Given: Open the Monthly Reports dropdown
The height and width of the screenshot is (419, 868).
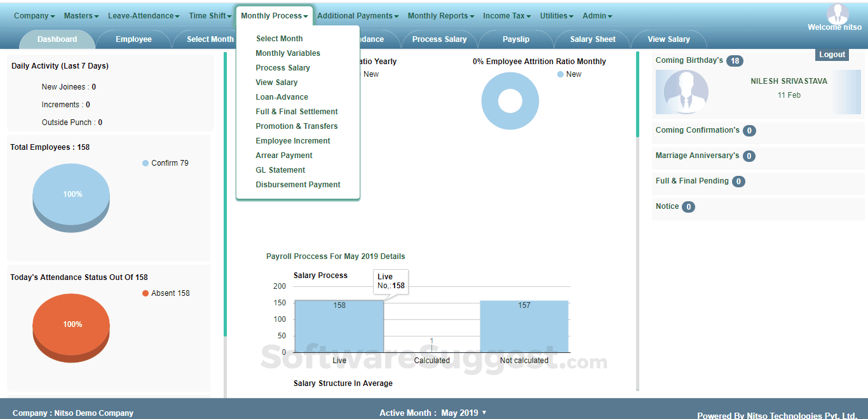Looking at the screenshot, I should pos(442,16).
